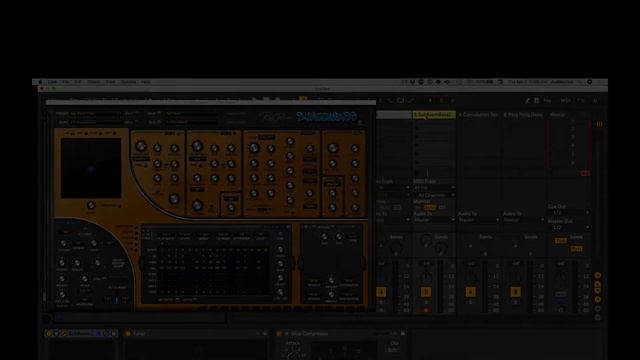Switch to Arrangement view icon

(x=599, y=124)
